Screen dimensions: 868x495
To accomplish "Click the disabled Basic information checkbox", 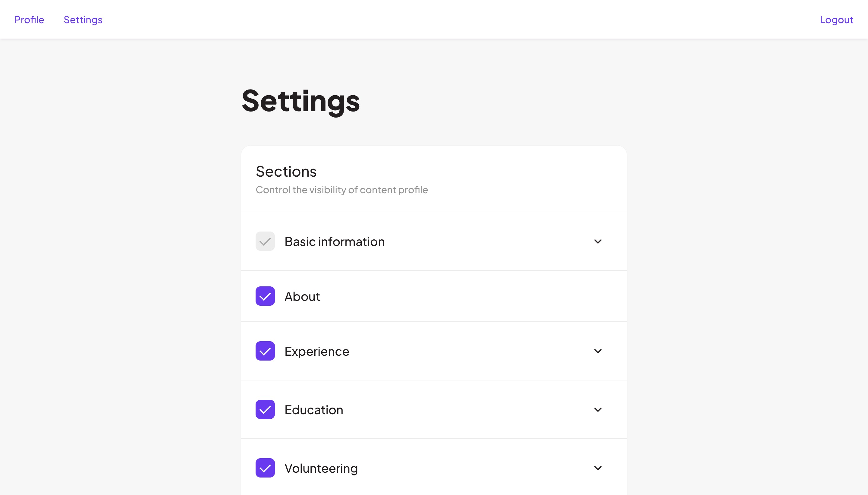I will 265,241.
